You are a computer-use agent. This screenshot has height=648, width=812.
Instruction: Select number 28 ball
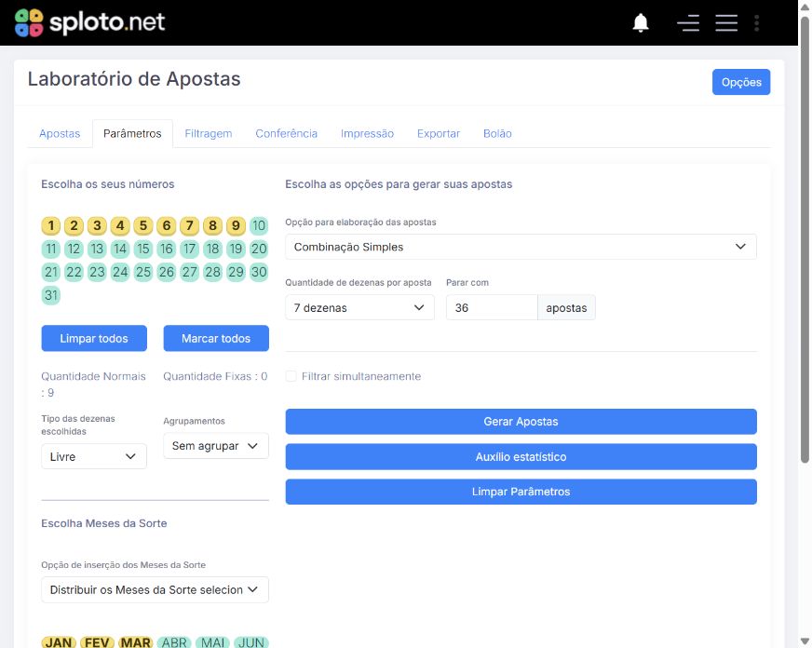(212, 272)
